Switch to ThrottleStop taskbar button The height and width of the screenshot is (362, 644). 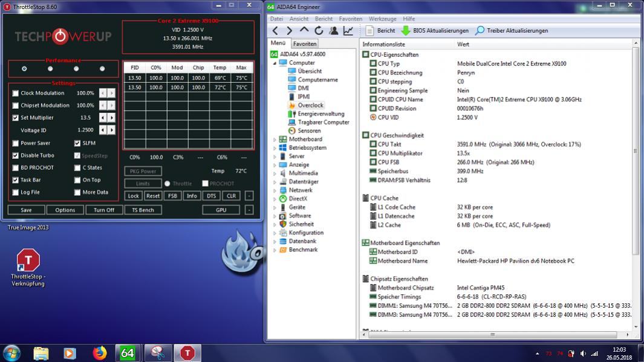click(187, 353)
